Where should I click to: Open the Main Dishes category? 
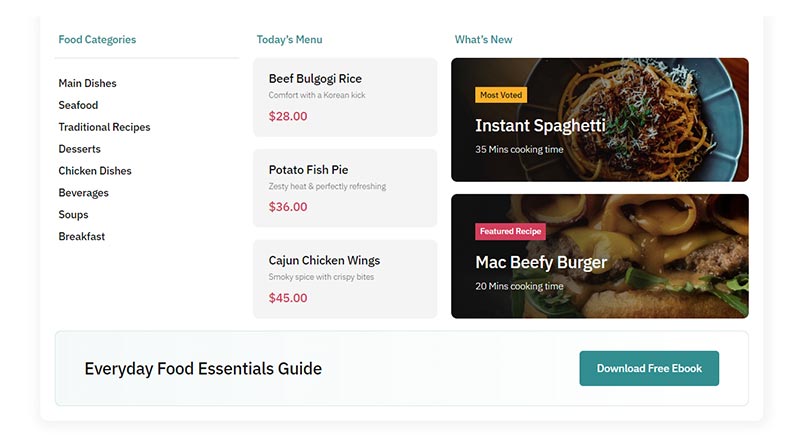(x=87, y=83)
